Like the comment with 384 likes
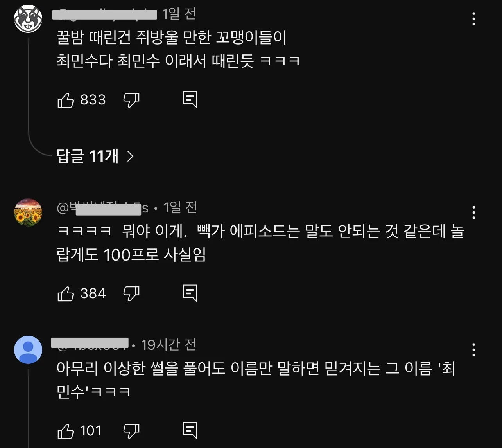The image size is (502, 448). tap(66, 293)
